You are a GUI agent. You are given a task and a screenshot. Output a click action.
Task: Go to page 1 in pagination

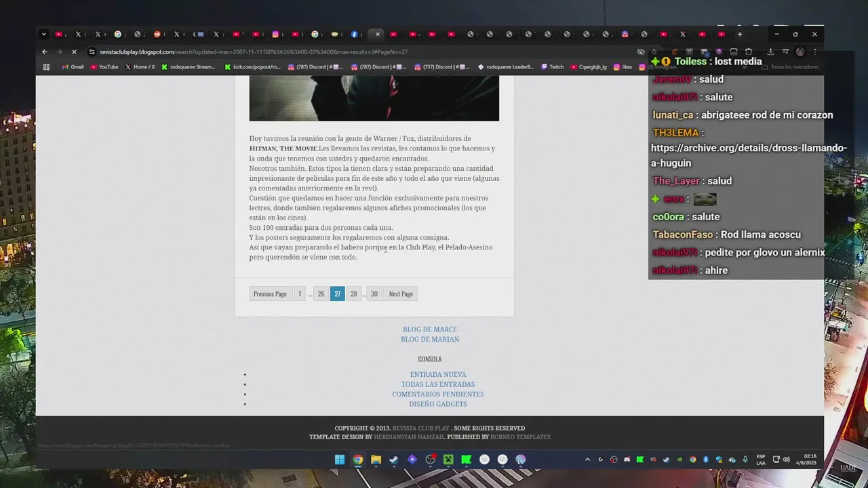click(300, 293)
